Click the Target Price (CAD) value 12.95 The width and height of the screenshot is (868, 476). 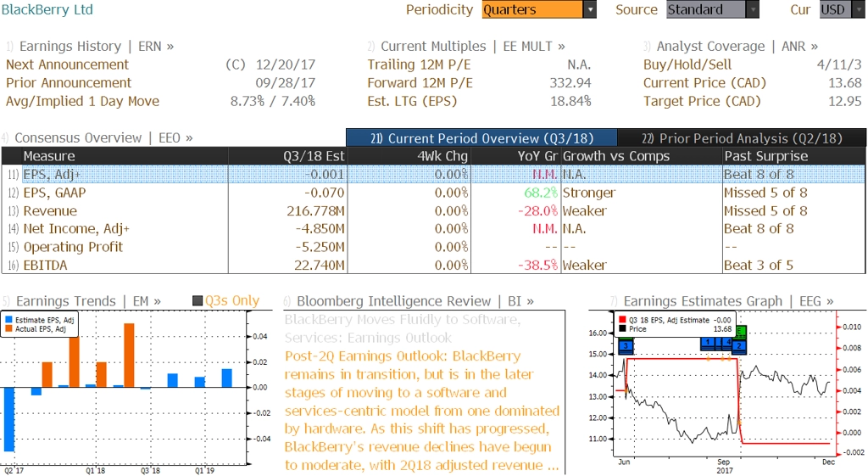pos(845,102)
